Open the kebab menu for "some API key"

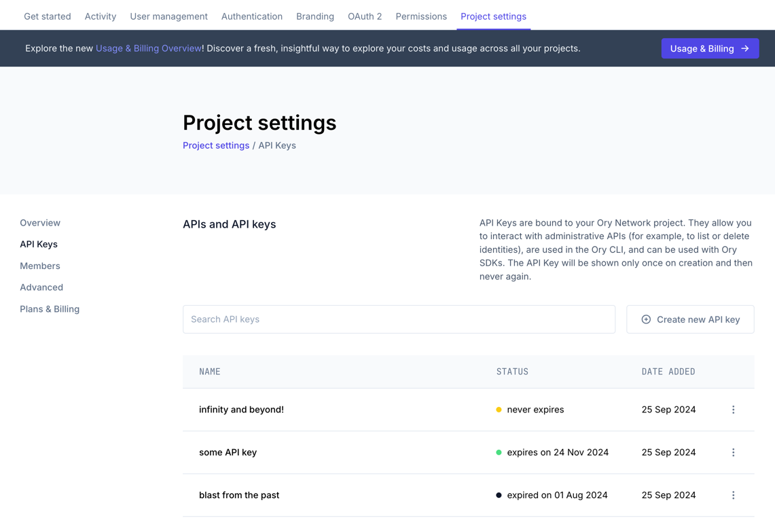(x=733, y=452)
